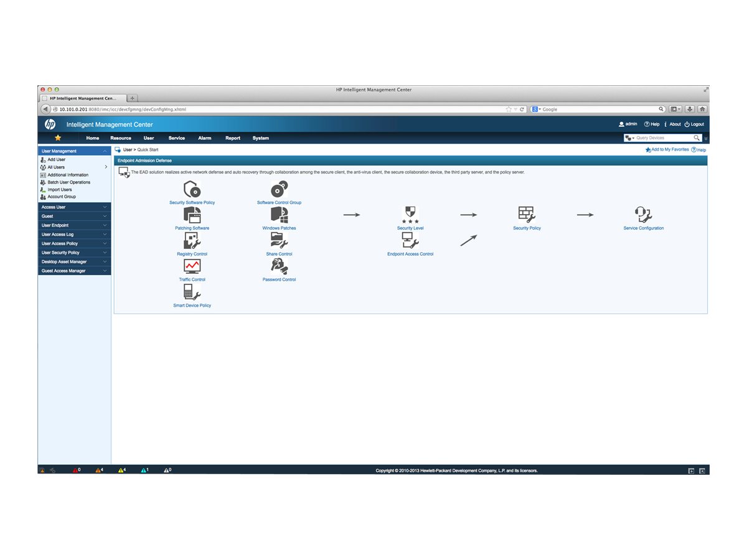Click the warning cyan alarm indicator

pyautogui.click(x=144, y=470)
